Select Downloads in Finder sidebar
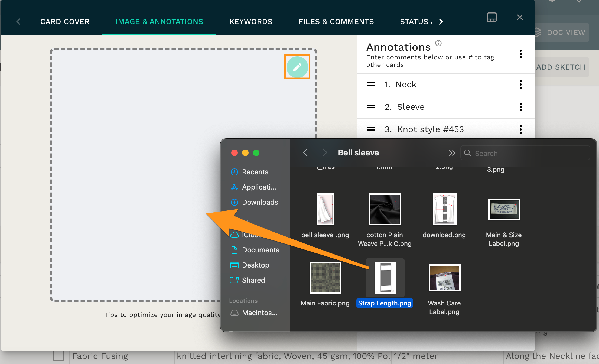The width and height of the screenshot is (599, 364). [260, 202]
